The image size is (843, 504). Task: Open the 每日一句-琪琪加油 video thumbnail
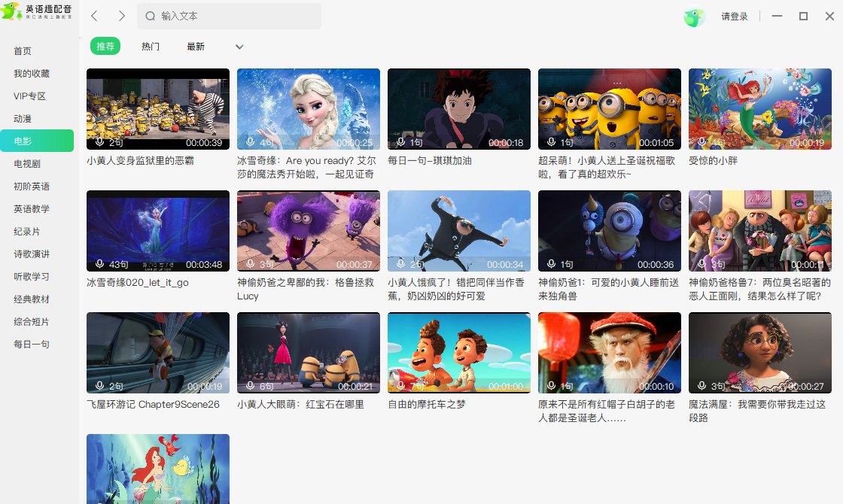click(x=458, y=109)
